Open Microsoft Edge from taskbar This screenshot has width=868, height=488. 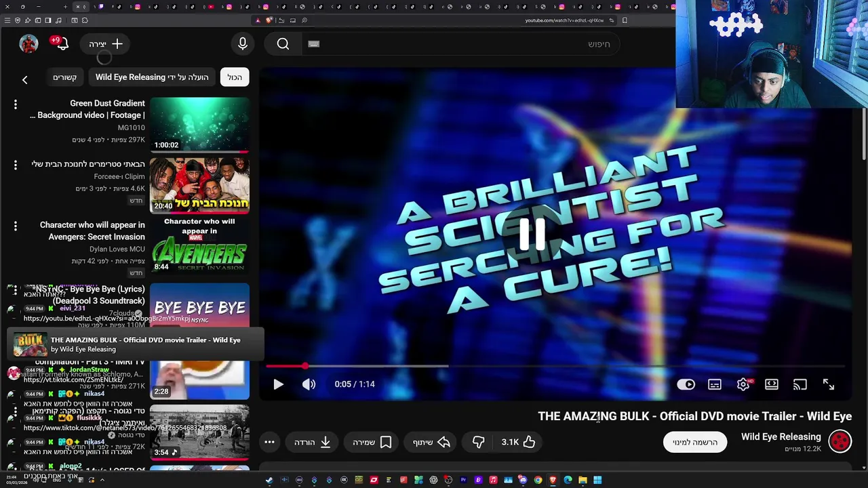[x=568, y=480]
